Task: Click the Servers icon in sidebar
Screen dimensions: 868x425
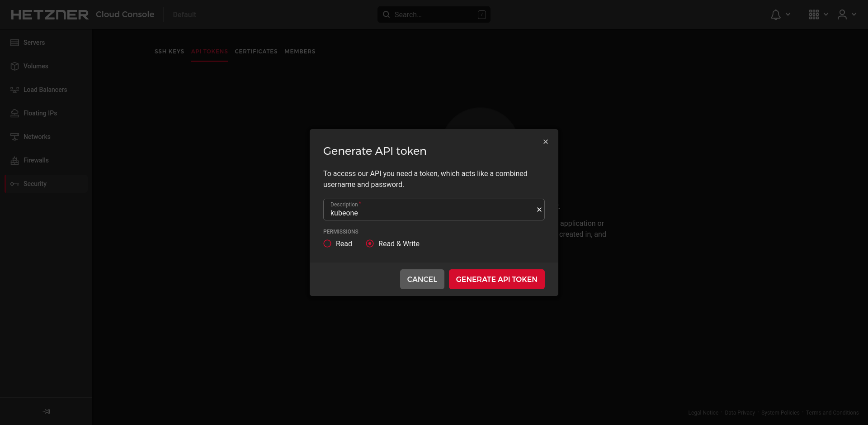Action: (14, 43)
